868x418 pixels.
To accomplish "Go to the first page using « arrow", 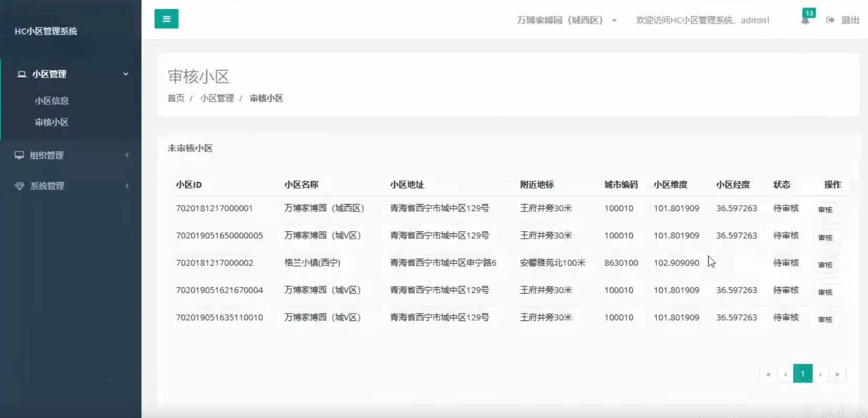I will [768, 374].
